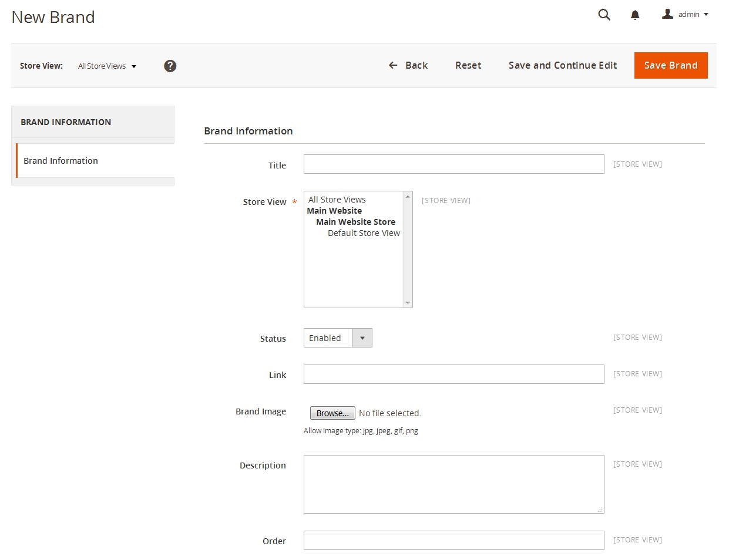This screenshot has width=729, height=560.
Task: Go back using the Back button
Action: (x=408, y=66)
